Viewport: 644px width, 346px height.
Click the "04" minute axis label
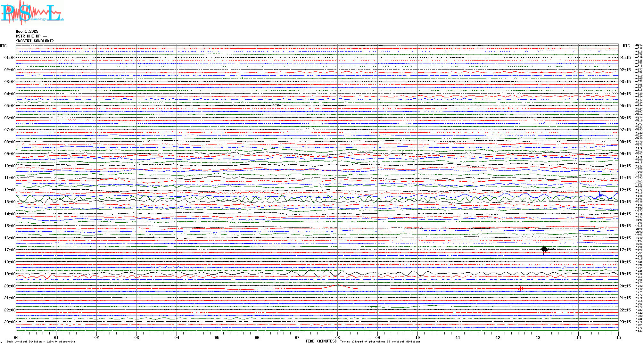point(177,337)
